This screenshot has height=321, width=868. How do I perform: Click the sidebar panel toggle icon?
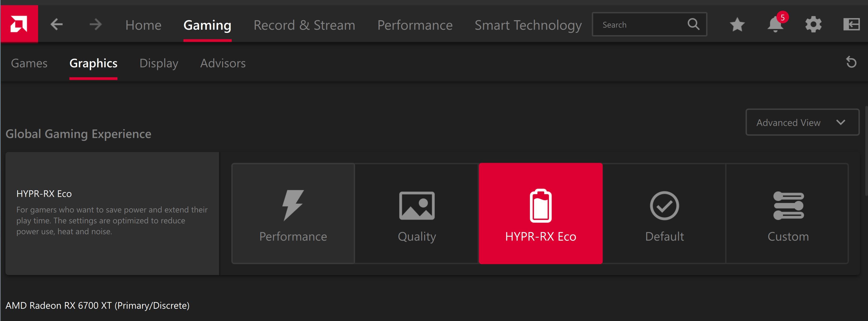(x=851, y=24)
